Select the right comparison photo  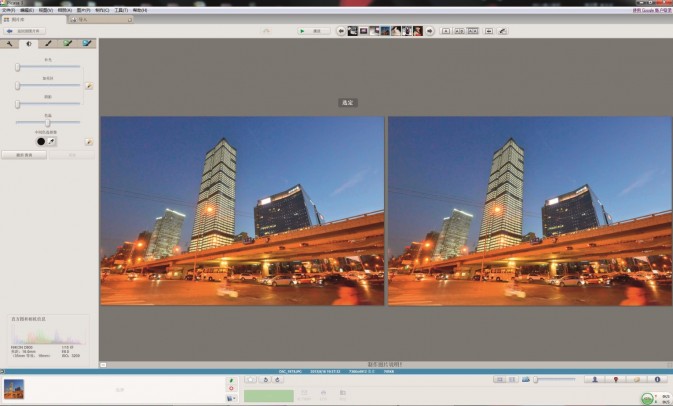pos(530,211)
